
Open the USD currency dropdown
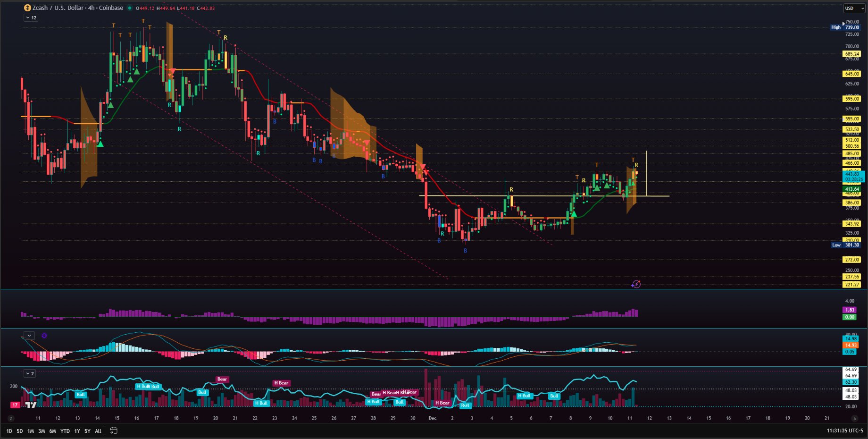coord(854,8)
